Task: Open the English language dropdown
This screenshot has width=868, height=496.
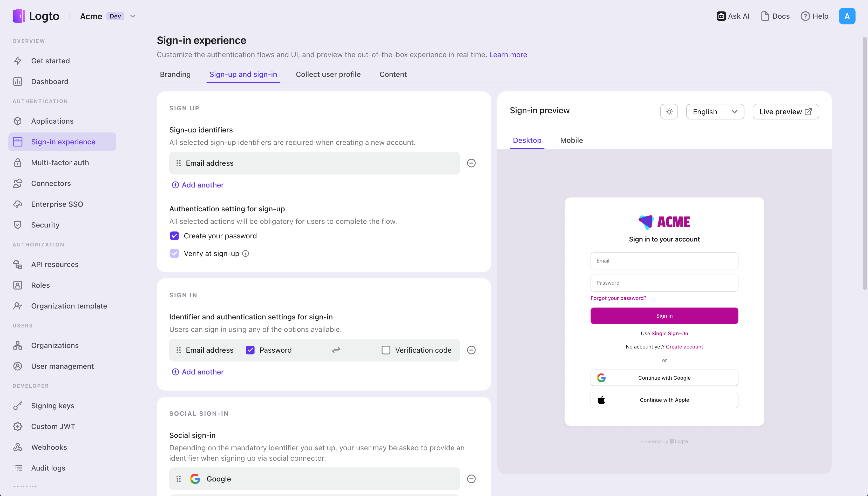Action: (715, 112)
